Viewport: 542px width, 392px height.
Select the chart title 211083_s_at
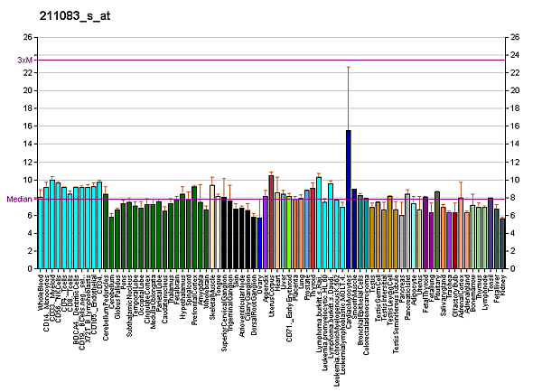coord(75,16)
